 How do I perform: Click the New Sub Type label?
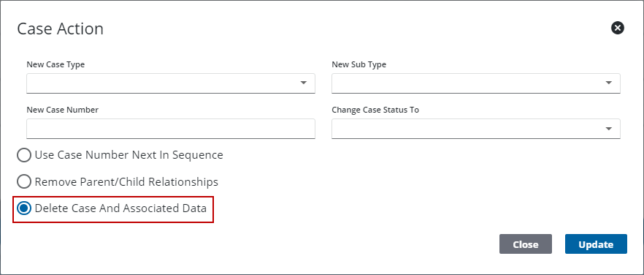tap(359, 64)
